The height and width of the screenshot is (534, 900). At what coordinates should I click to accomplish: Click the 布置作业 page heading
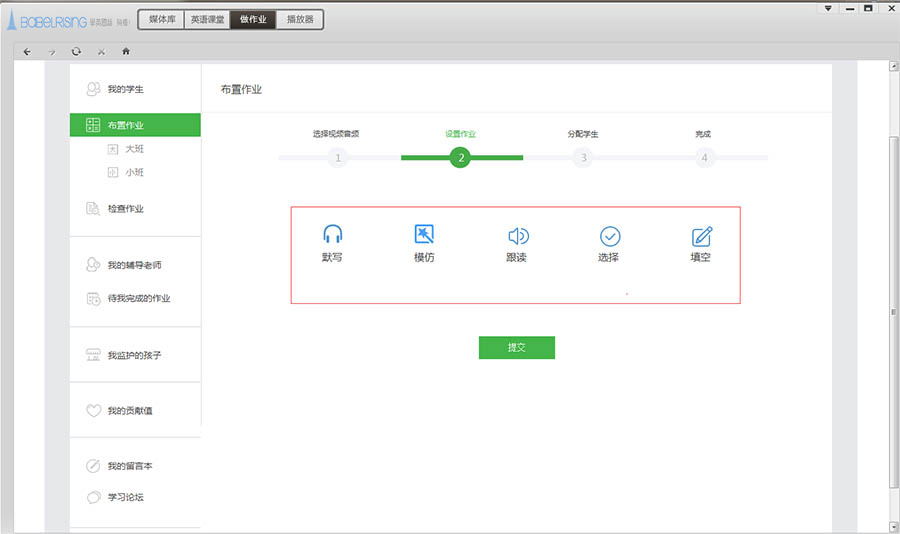pyautogui.click(x=241, y=90)
